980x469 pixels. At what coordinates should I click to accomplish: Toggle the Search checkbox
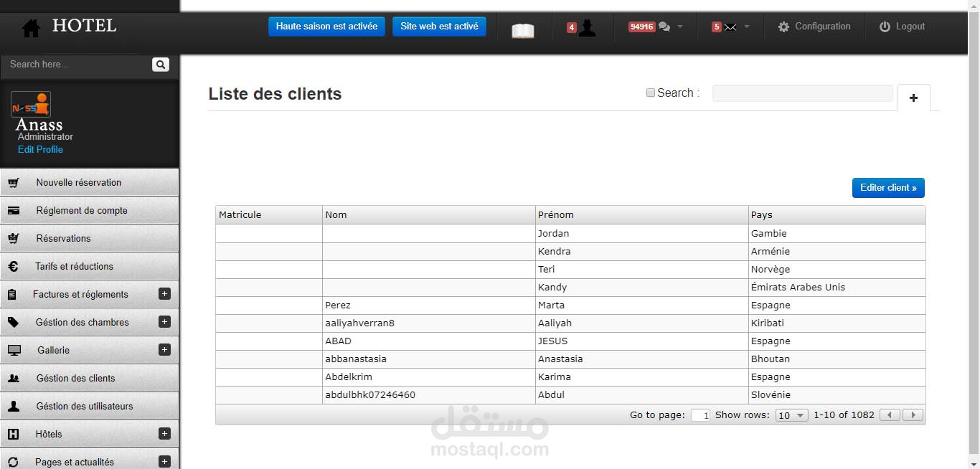(651, 93)
